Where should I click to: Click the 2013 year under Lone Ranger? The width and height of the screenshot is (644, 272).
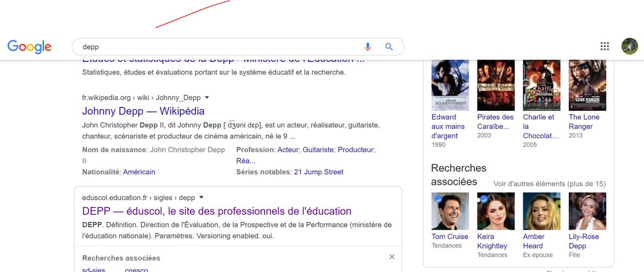(x=576, y=135)
